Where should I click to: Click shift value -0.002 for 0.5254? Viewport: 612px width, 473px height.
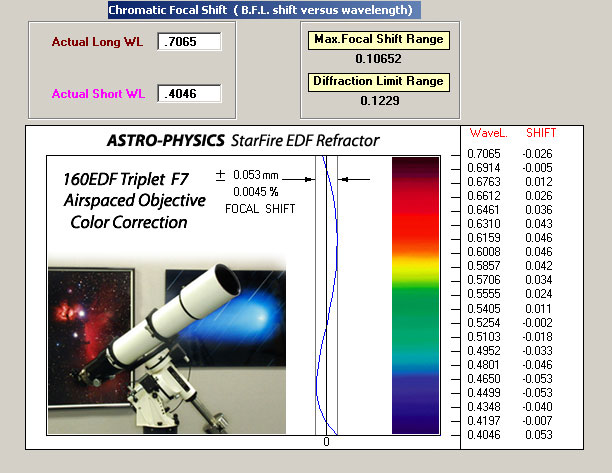(538, 323)
